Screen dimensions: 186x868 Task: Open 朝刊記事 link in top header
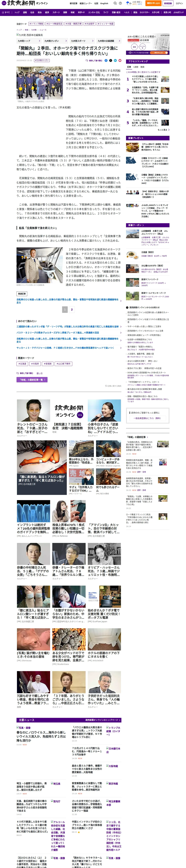pos(74,3)
